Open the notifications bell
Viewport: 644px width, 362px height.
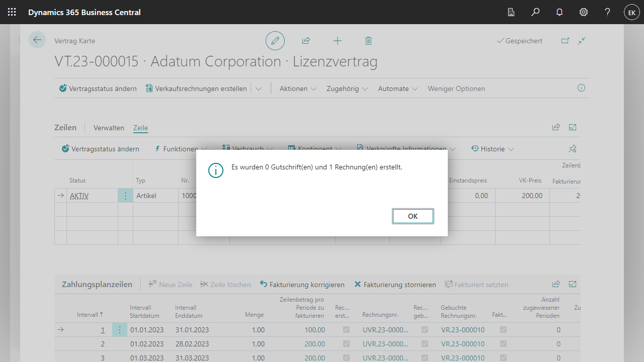559,12
